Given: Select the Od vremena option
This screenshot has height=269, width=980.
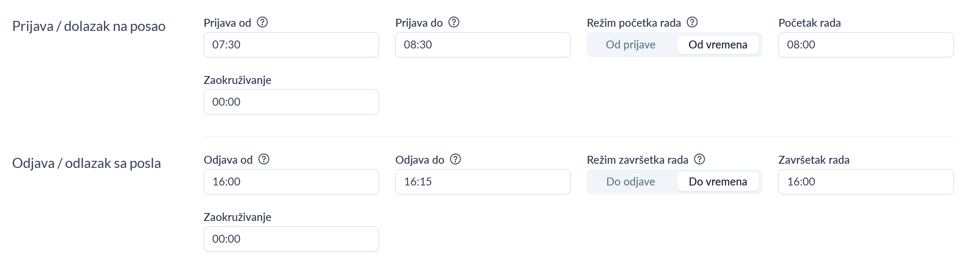Looking at the screenshot, I should click(717, 45).
